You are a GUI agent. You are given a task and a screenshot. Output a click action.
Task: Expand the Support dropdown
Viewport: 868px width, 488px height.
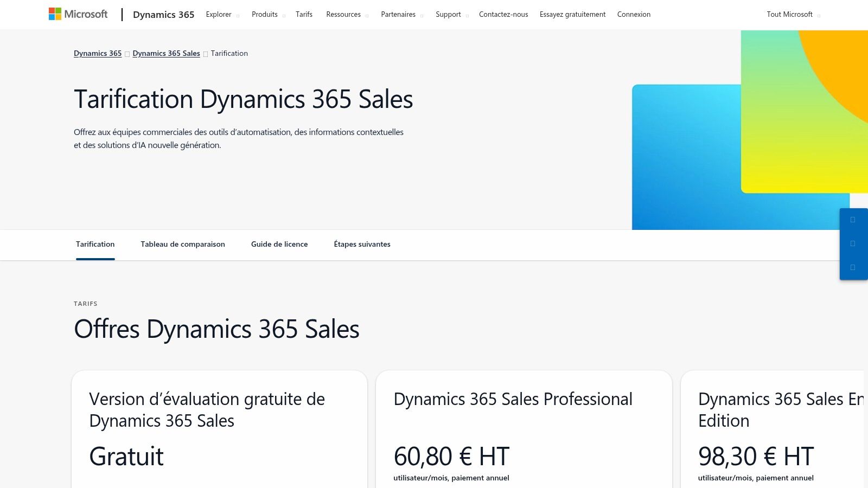coord(450,15)
